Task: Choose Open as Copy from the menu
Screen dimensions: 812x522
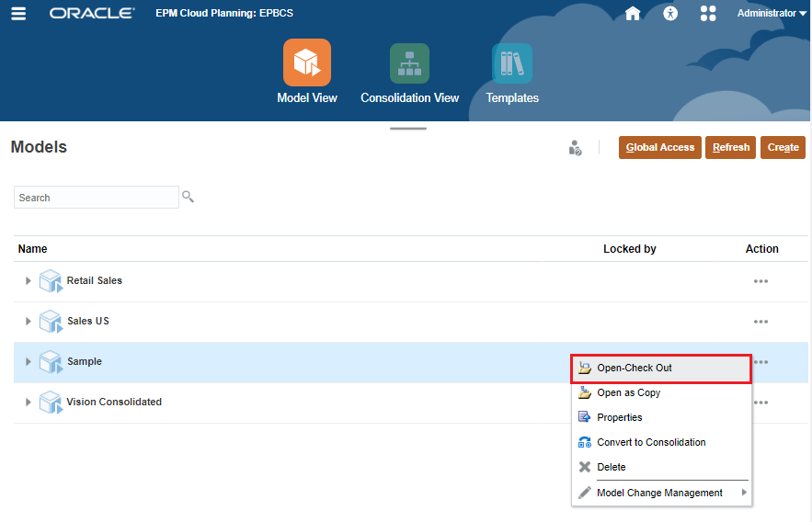Action: [661, 392]
